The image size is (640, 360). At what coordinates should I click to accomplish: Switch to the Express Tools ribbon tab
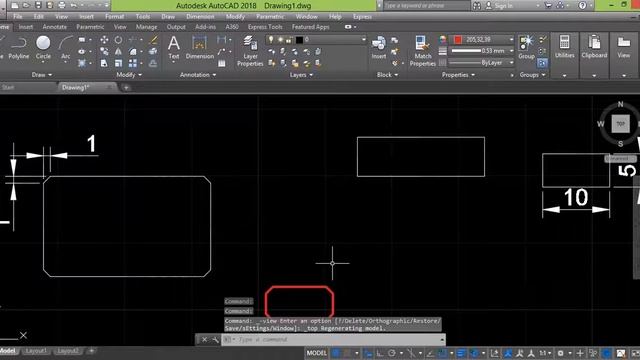(265, 27)
